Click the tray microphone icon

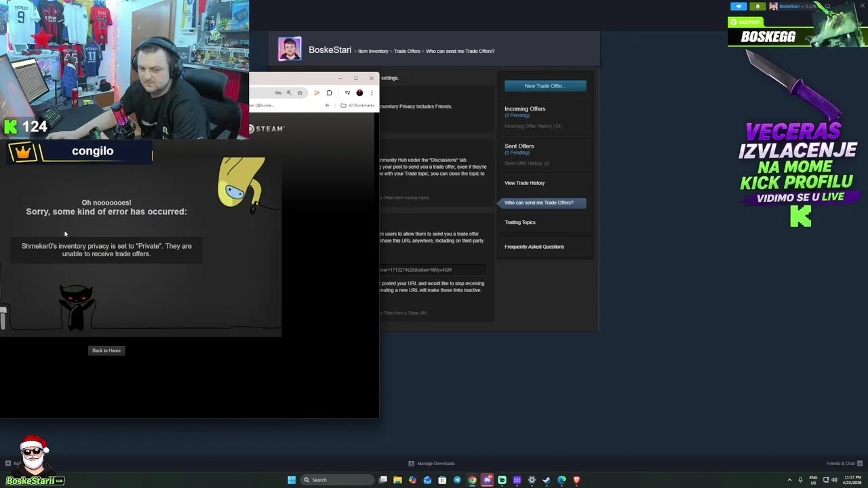(x=800, y=480)
